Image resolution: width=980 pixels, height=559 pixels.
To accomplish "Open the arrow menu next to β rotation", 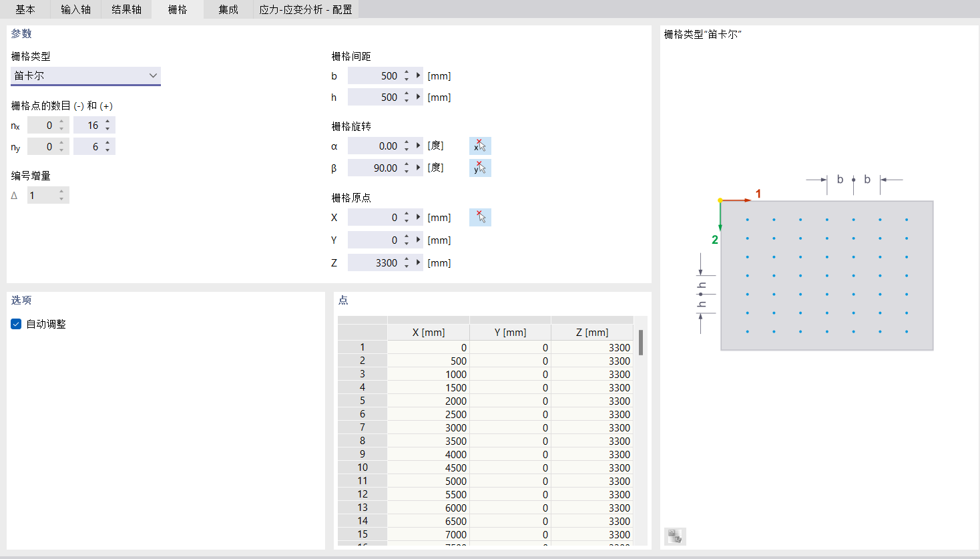I will (x=419, y=168).
